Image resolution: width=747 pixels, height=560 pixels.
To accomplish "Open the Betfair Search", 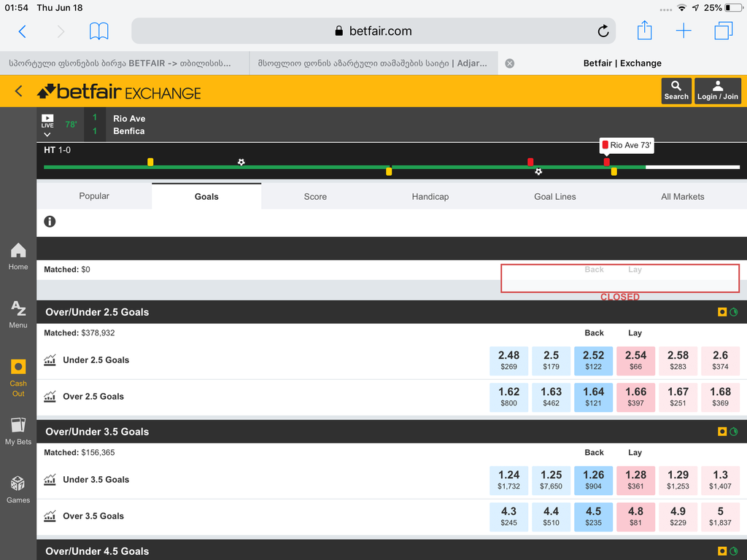I will (x=676, y=90).
